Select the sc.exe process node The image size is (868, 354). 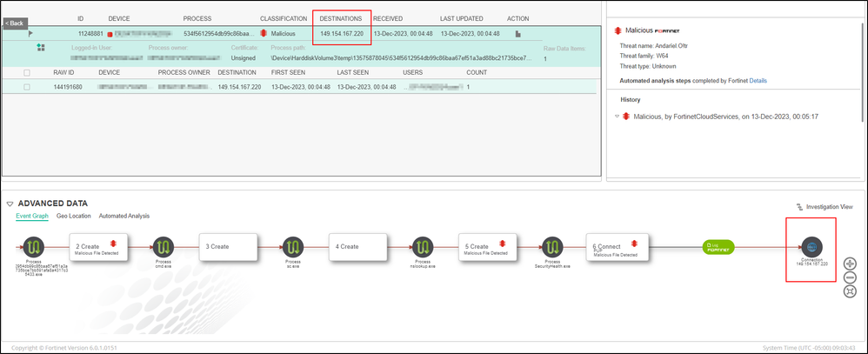tap(293, 245)
